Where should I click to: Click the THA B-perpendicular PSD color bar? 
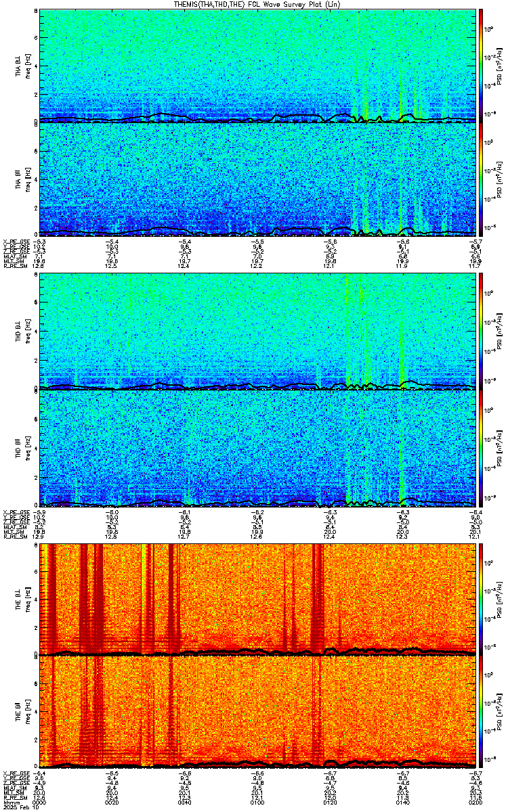(481, 66)
